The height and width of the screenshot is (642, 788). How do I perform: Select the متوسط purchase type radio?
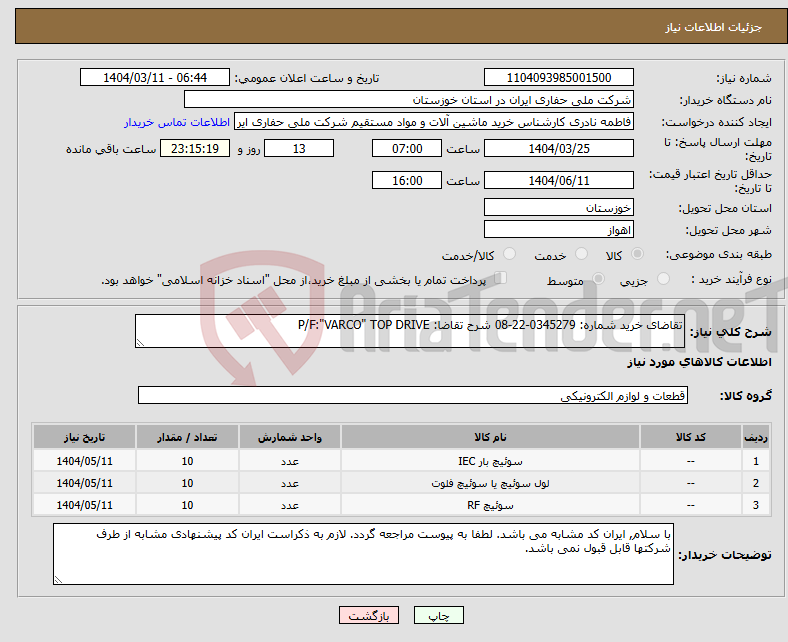point(598,279)
